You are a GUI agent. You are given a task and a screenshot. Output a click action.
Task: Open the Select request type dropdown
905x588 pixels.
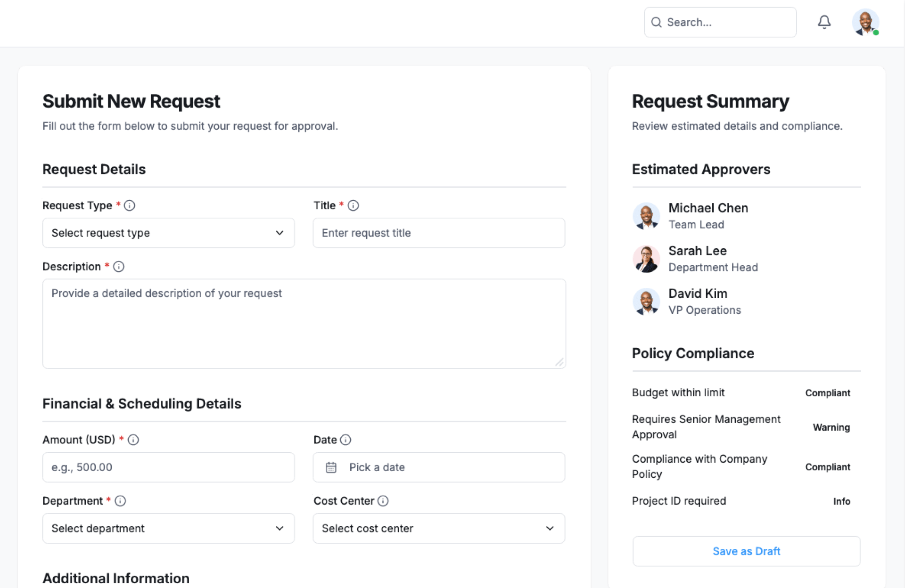168,233
